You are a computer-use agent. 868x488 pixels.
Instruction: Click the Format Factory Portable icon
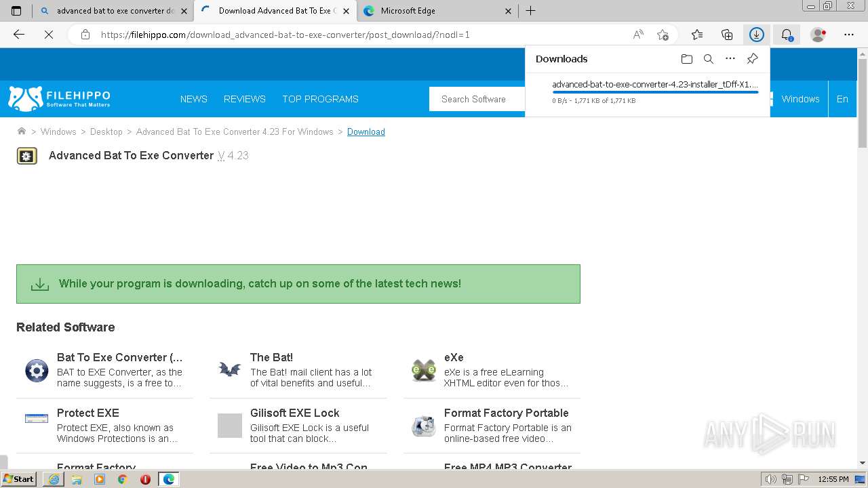[x=424, y=426]
